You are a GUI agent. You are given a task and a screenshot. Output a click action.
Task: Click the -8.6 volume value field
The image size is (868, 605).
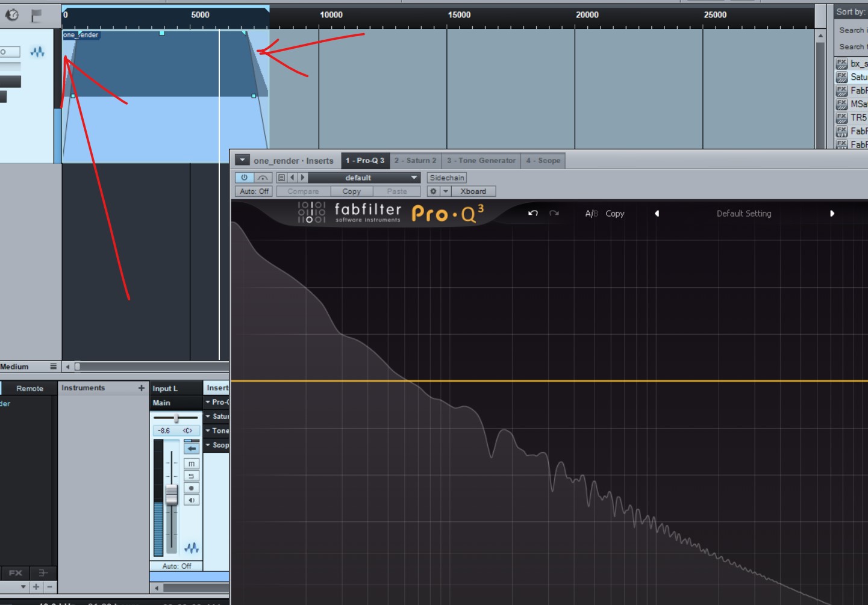164,430
